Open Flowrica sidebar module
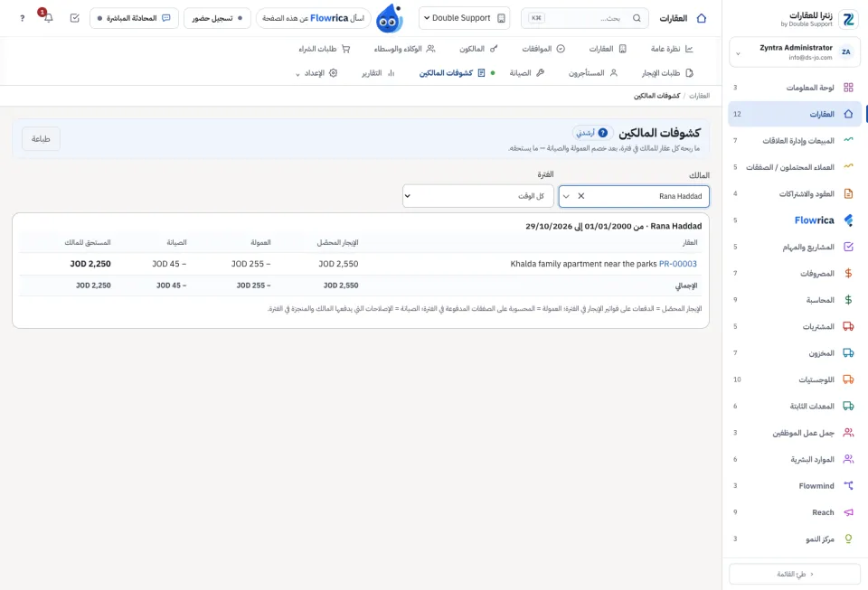This screenshot has width=868, height=590. click(795, 220)
